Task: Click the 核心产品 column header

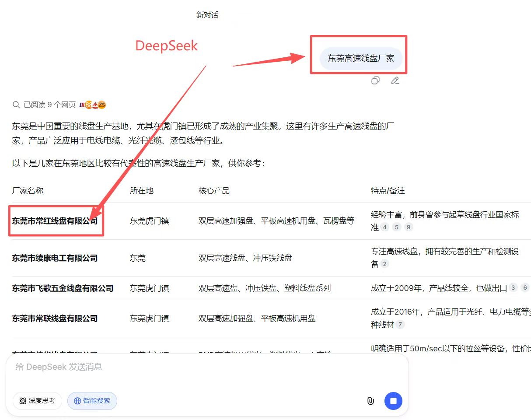Action: [214, 191]
